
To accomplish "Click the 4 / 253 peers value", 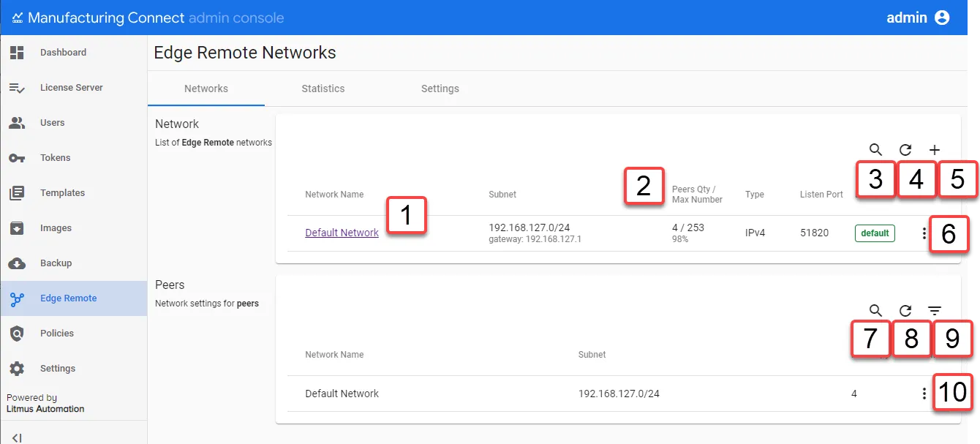I will 688,227.
